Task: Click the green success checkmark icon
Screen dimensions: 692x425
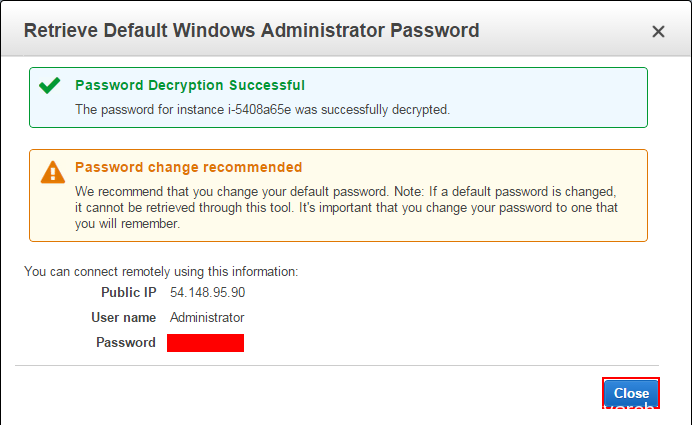Action: [x=50, y=86]
